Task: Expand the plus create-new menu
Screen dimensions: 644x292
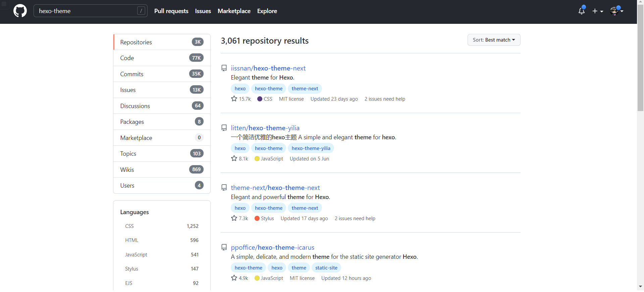Action: point(597,11)
